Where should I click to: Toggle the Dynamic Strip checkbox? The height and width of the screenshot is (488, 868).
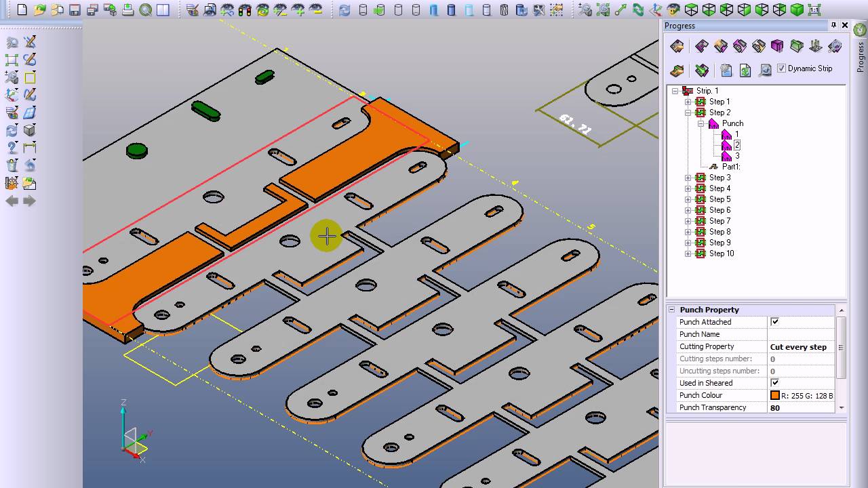pyautogui.click(x=781, y=68)
